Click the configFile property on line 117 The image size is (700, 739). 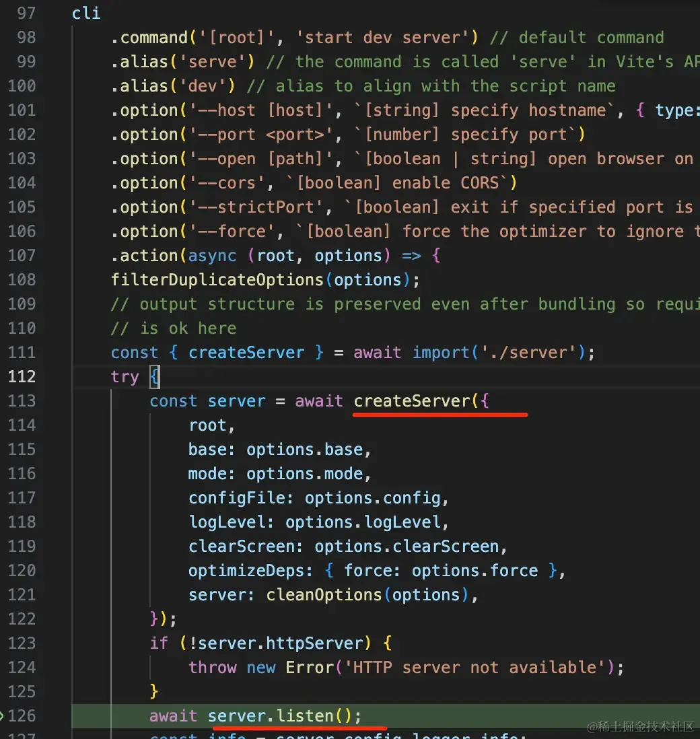click(x=237, y=498)
